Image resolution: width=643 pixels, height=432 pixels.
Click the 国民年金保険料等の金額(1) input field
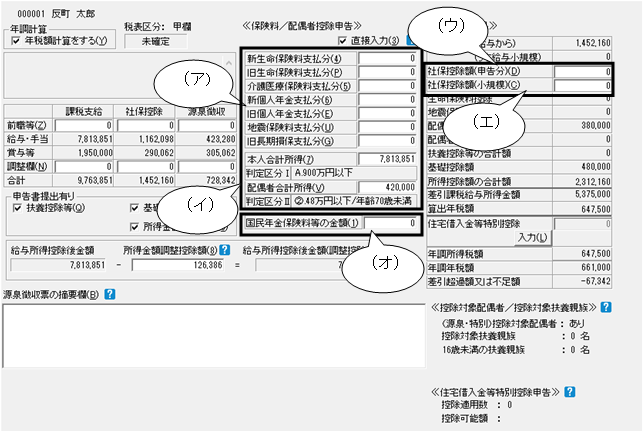390,223
